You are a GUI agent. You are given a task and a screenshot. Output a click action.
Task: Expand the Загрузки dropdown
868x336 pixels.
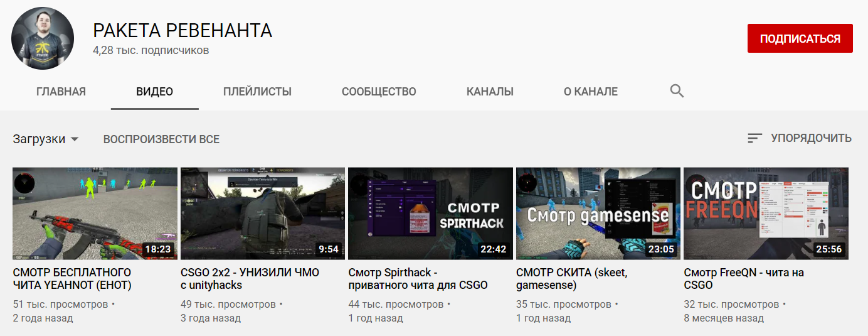click(x=45, y=139)
